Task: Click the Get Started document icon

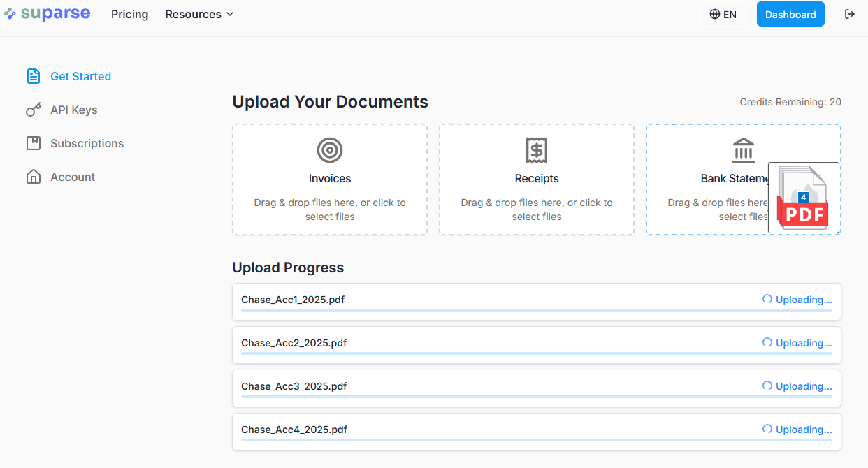Action: point(34,76)
